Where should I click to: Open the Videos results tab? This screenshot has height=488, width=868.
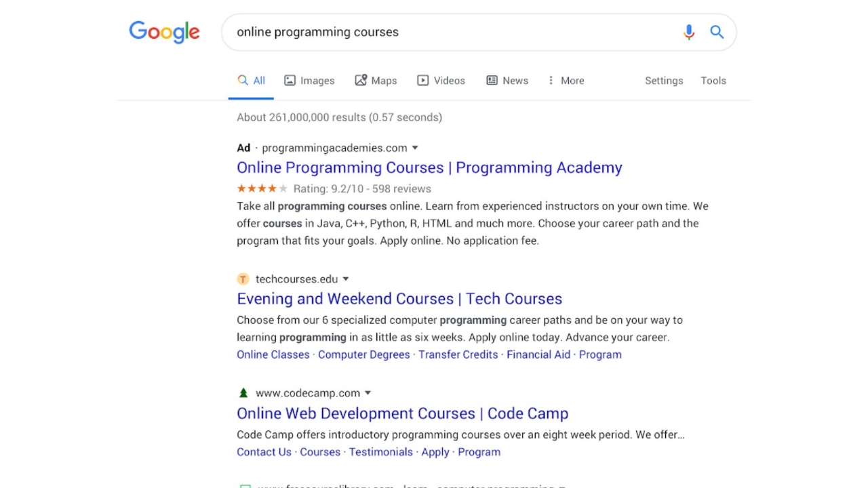[x=441, y=81]
